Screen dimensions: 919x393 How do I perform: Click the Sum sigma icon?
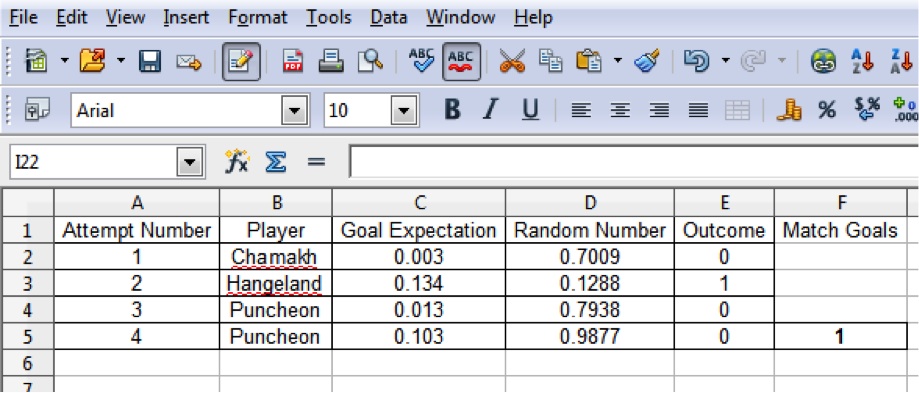(275, 161)
